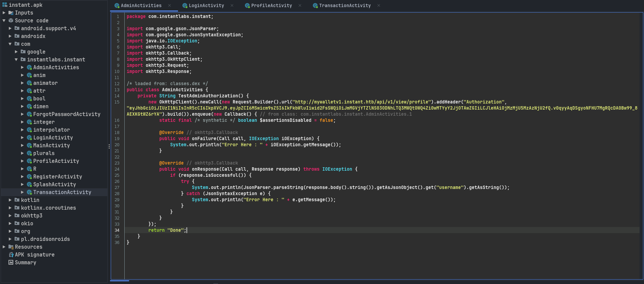This screenshot has height=284, width=644.
Task: Collapse the com package
Action: click(10, 44)
